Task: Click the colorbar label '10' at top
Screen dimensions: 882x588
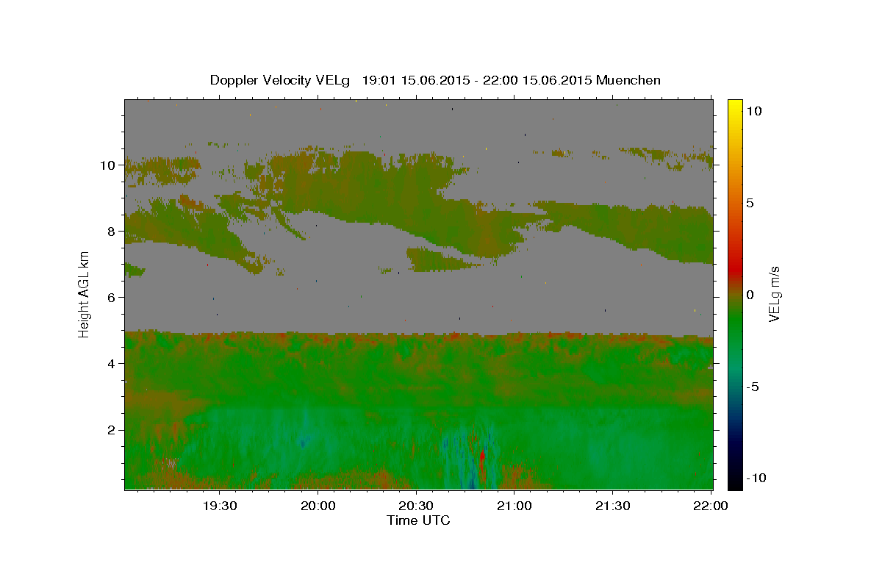Action: pos(753,111)
